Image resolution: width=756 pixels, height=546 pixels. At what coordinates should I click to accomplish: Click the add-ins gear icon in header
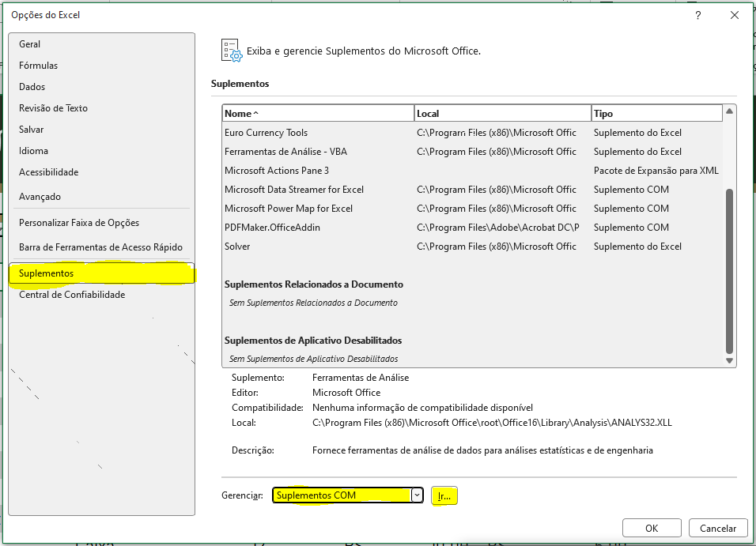pyautogui.click(x=232, y=51)
